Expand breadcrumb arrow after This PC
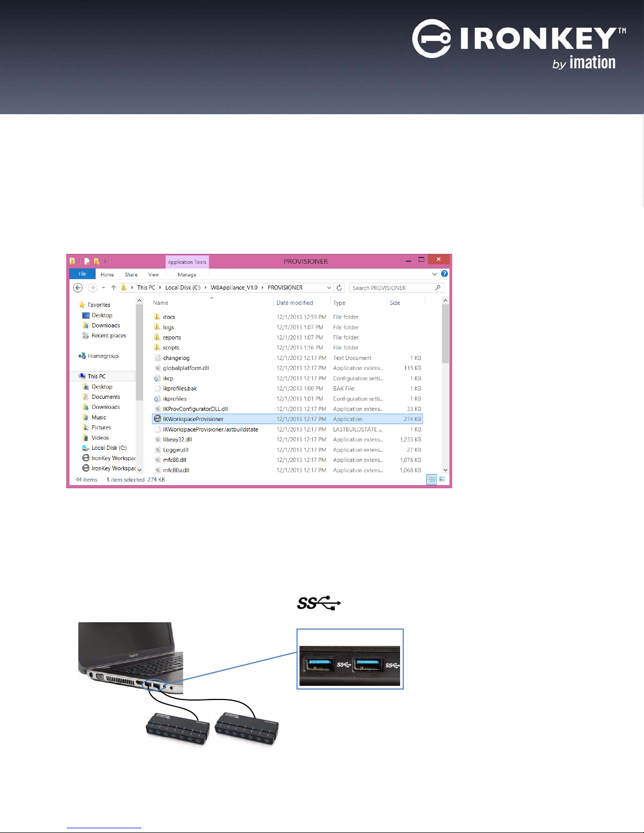 pos(160,287)
